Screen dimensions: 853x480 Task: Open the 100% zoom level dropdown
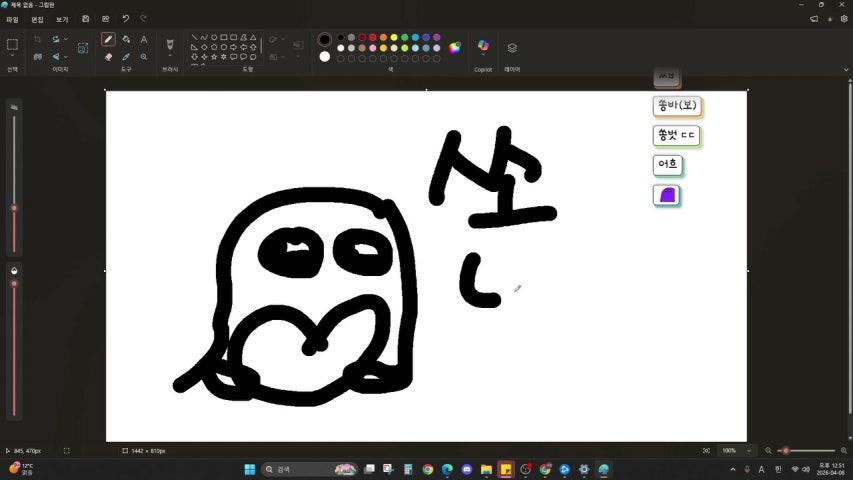click(749, 451)
